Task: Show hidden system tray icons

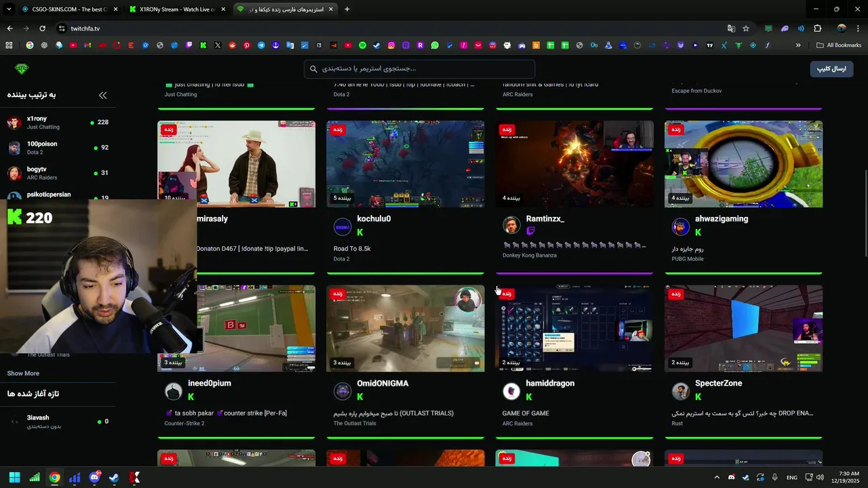Action: pyautogui.click(x=717, y=477)
